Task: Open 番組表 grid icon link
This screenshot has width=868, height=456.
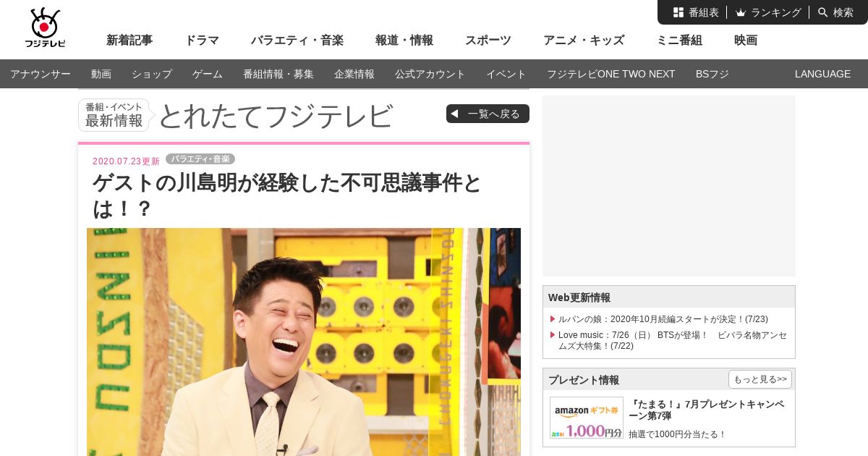Action: click(x=696, y=12)
